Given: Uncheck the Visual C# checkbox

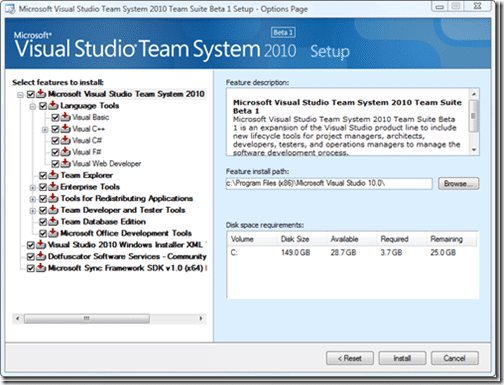Looking at the screenshot, I should 55,141.
